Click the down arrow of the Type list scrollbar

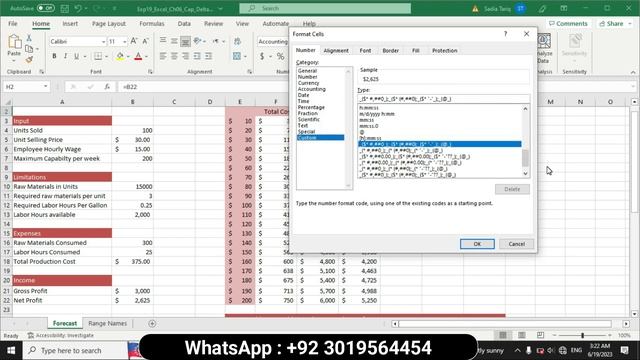pos(525,173)
